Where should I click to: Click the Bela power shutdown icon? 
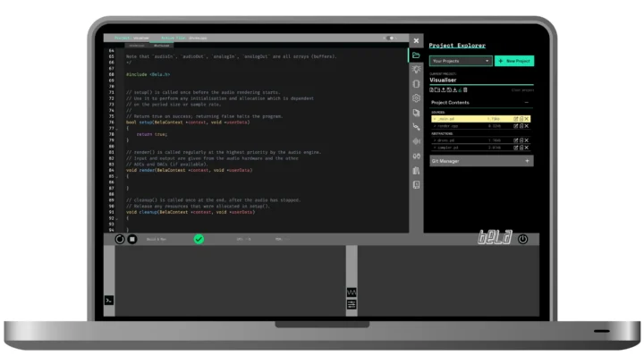click(523, 239)
